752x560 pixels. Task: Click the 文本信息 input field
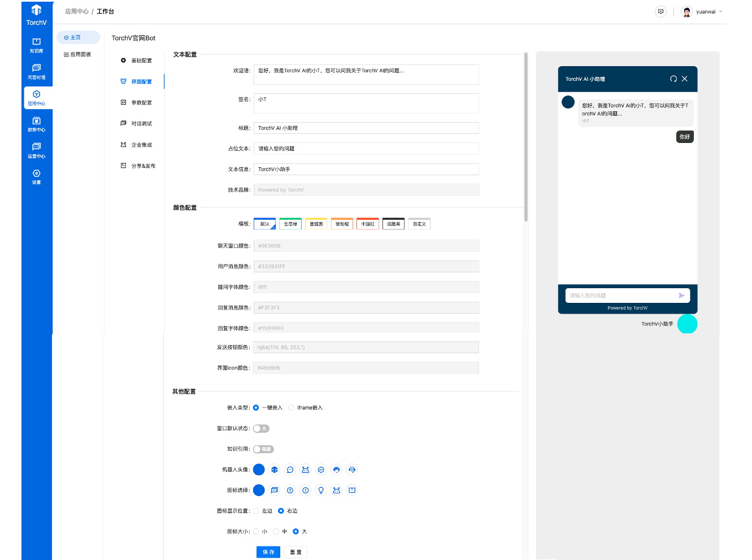(x=366, y=170)
